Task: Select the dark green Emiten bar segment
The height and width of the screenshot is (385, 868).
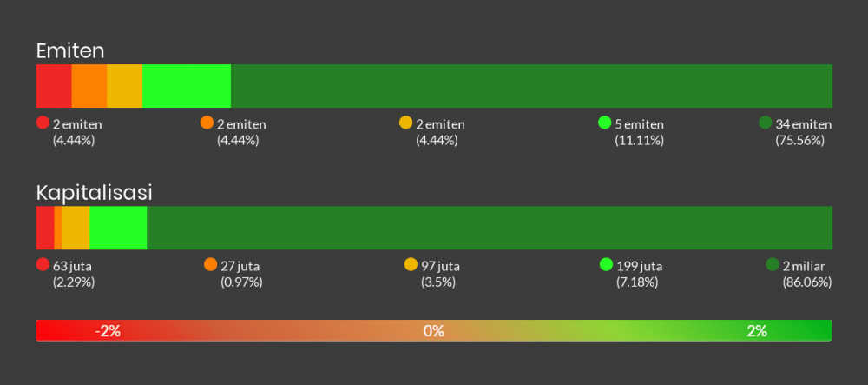Action: 531,86
